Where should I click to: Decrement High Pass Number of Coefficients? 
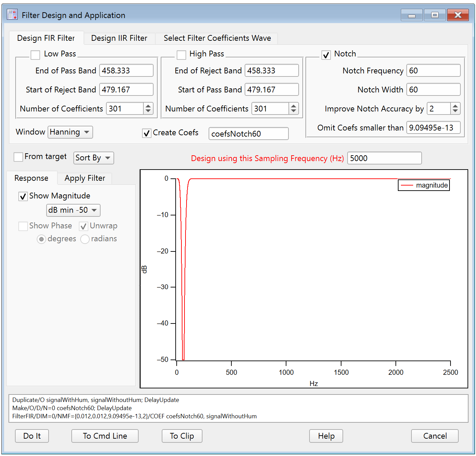[294, 111]
